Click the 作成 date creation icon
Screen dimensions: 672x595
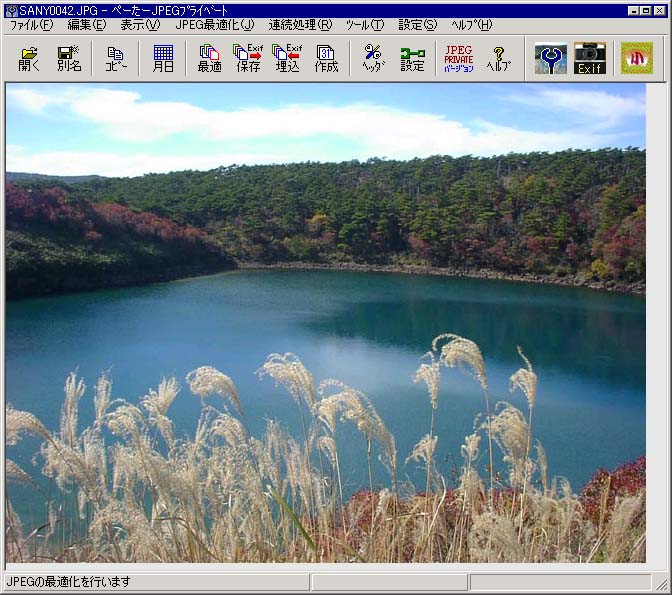(x=327, y=59)
